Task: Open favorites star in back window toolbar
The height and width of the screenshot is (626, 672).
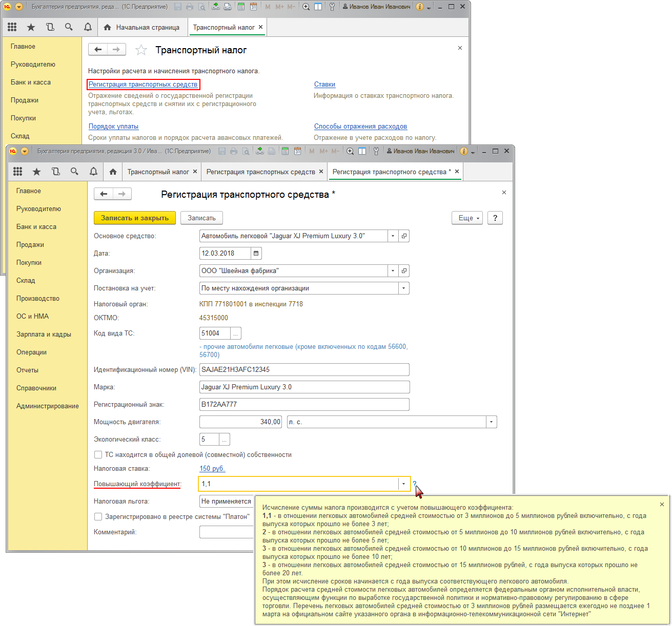Action: pyautogui.click(x=31, y=27)
